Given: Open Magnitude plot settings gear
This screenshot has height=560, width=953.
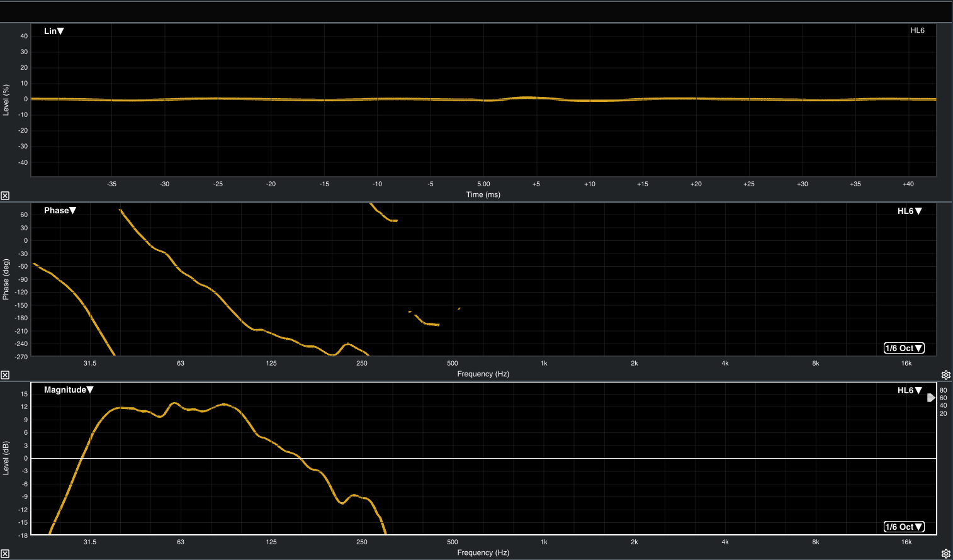Looking at the screenshot, I should [x=945, y=554].
